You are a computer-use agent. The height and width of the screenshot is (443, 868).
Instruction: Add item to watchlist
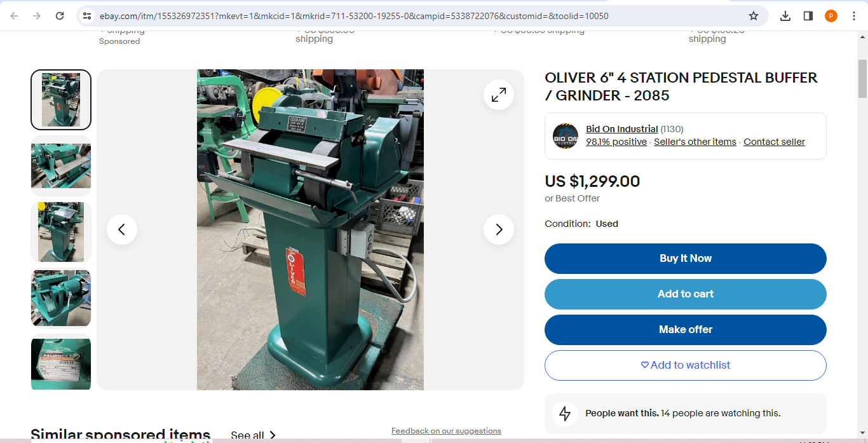686,365
